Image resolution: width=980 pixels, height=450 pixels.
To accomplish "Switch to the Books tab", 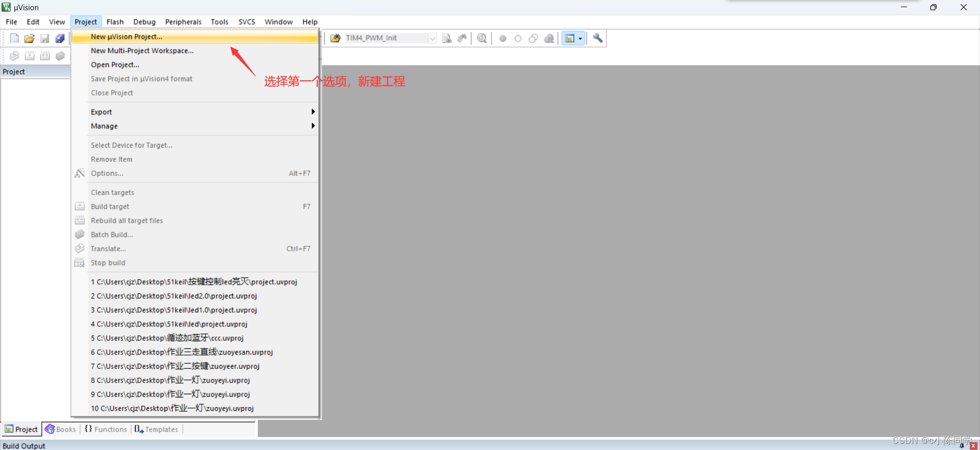I will coord(60,430).
